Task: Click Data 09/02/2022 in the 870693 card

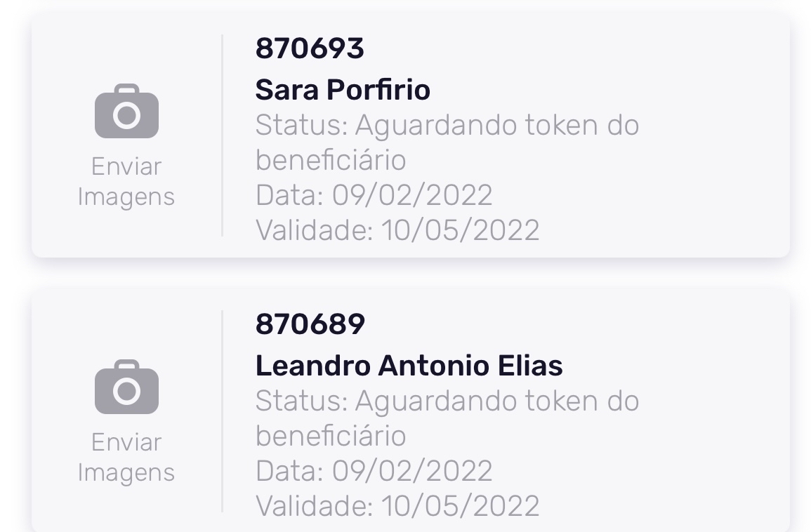Action: 374,195
